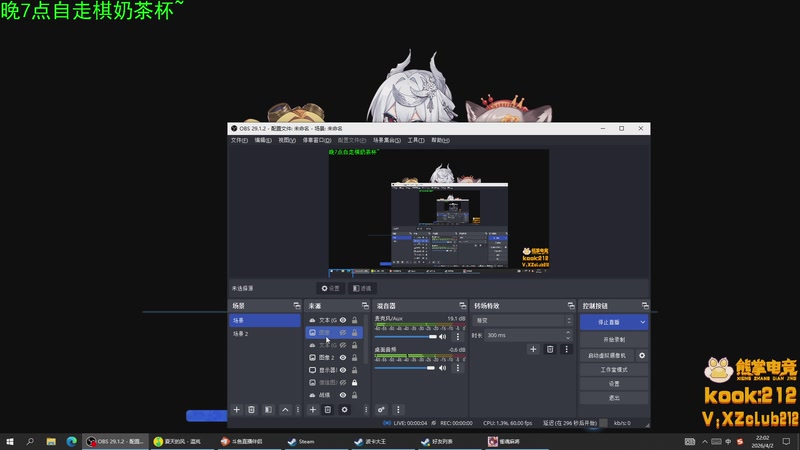
Task: Open 滤镜 button above sources panel
Action: [x=362, y=288]
